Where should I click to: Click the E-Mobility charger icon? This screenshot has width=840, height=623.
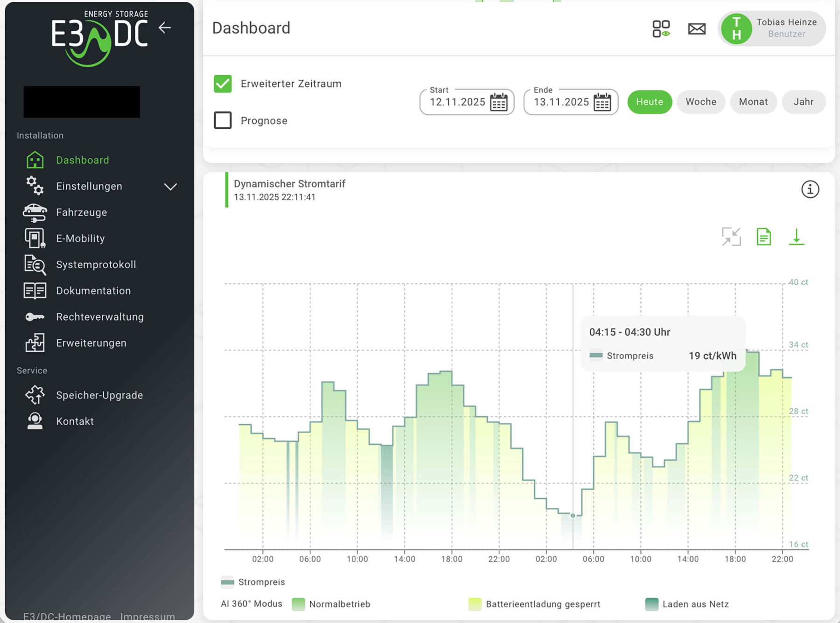point(35,238)
